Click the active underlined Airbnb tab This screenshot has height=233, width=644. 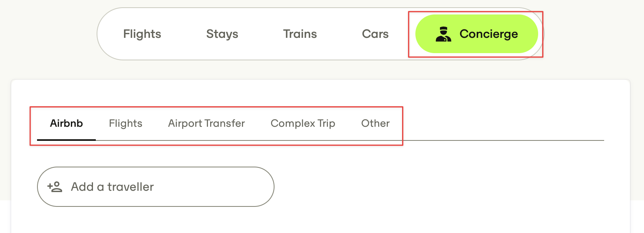pos(66,123)
